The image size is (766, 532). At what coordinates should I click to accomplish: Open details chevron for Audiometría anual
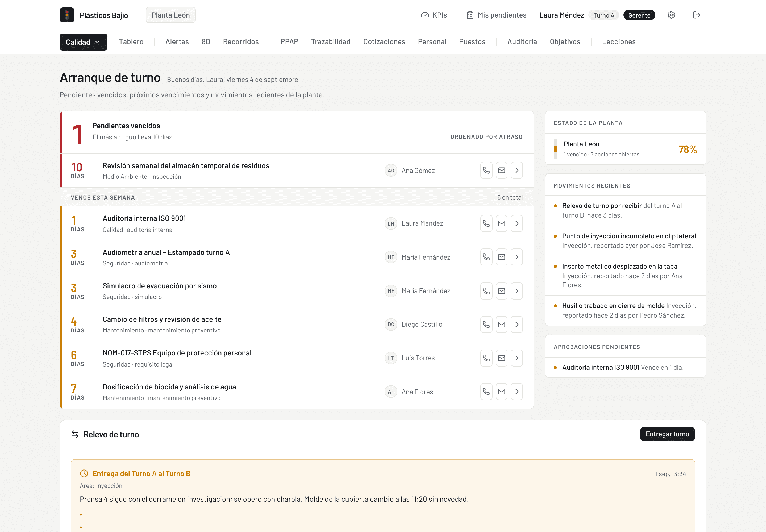[517, 257]
